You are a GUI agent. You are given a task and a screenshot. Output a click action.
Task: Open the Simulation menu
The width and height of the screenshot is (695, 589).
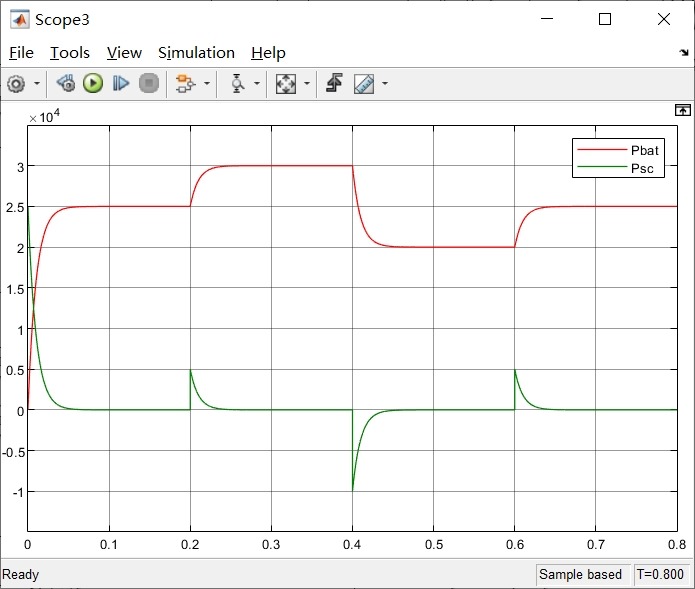pos(196,53)
